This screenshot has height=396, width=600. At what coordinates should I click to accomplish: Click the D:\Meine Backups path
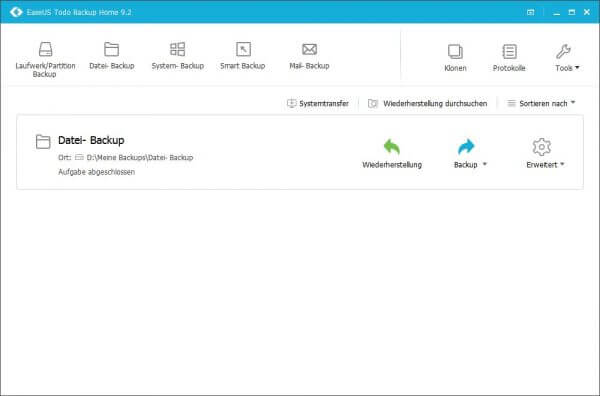point(140,158)
